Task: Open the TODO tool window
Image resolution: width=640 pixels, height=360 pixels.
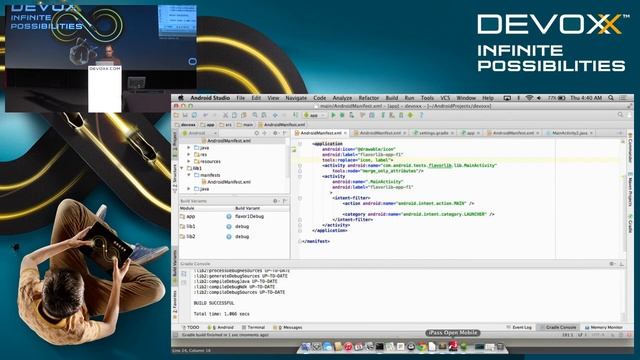Action: (191, 327)
